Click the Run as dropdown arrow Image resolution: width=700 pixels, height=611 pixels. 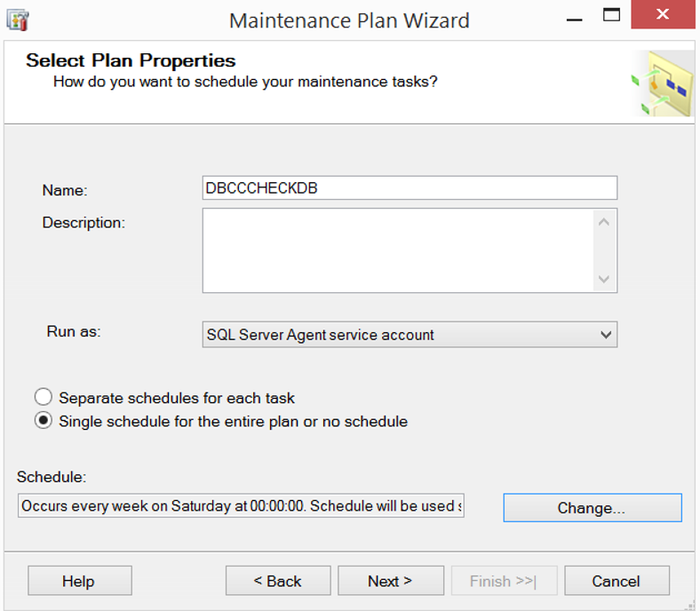pyautogui.click(x=606, y=334)
